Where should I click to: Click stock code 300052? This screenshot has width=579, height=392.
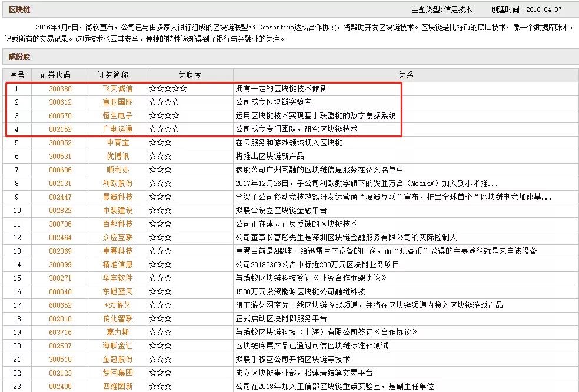click(x=60, y=143)
